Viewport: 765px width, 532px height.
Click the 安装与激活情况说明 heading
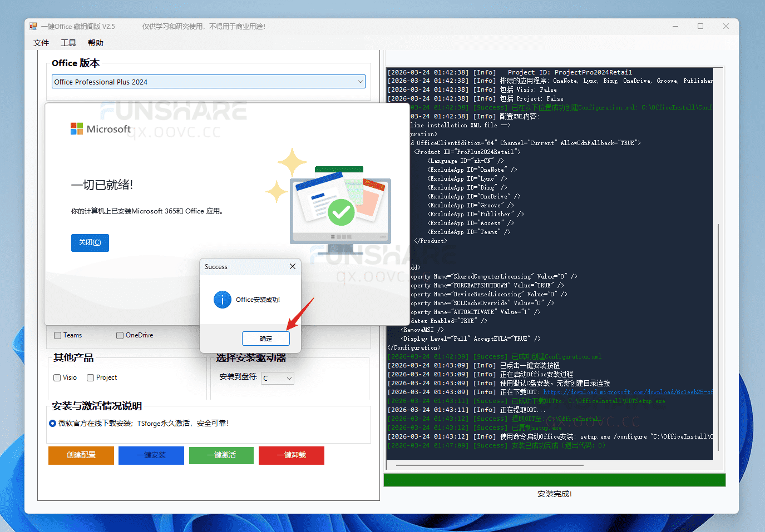click(97, 406)
